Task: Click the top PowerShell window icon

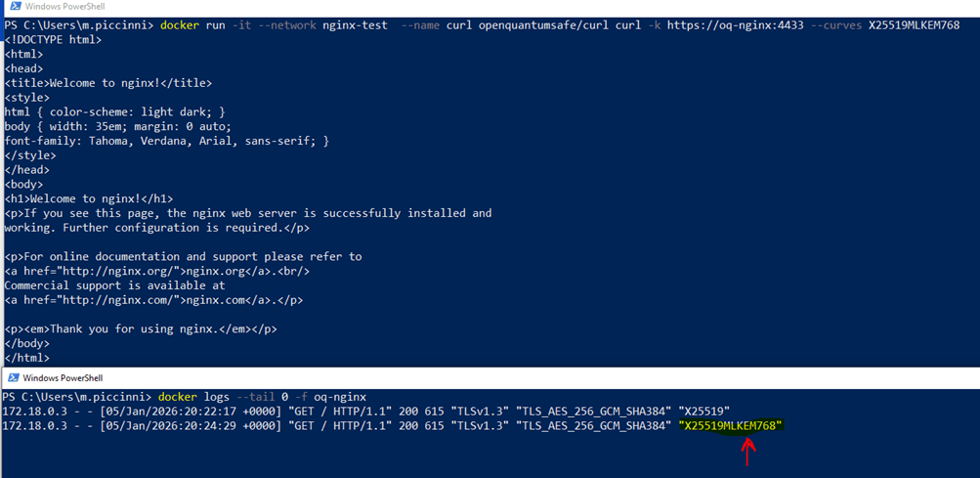Action: [x=13, y=7]
